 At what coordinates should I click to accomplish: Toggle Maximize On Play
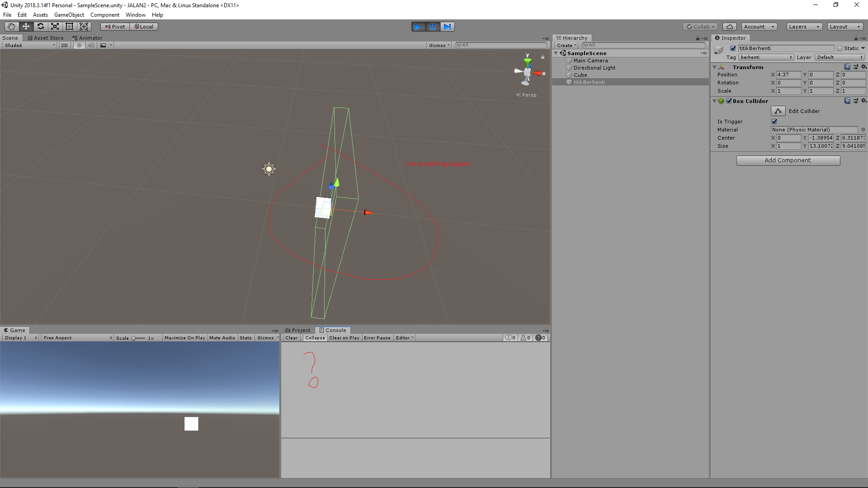184,338
